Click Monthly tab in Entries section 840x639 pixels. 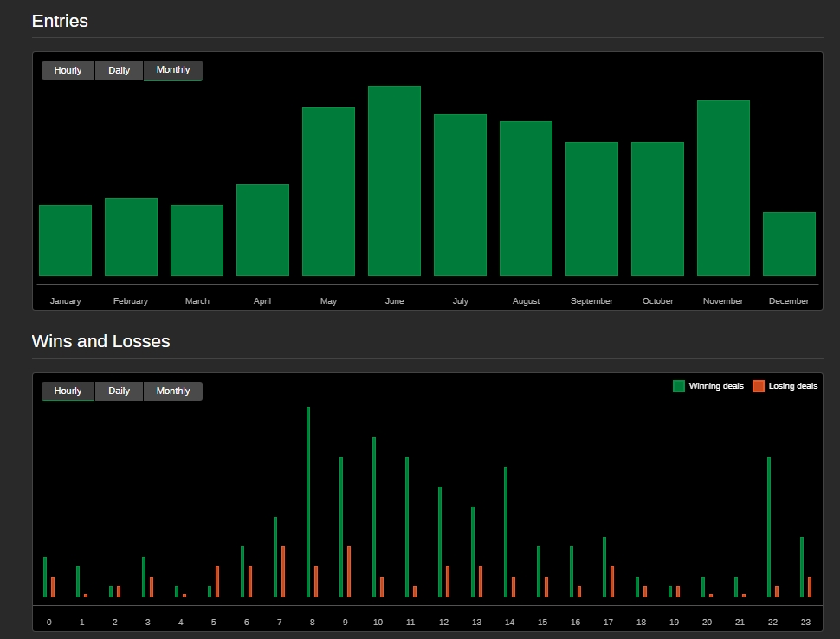pyautogui.click(x=172, y=70)
